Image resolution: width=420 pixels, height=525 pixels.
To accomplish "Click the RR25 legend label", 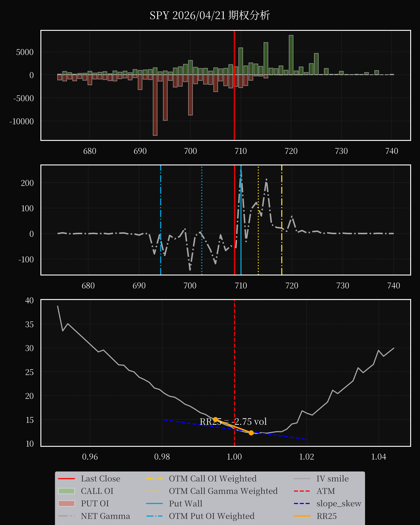I will 327,516.
